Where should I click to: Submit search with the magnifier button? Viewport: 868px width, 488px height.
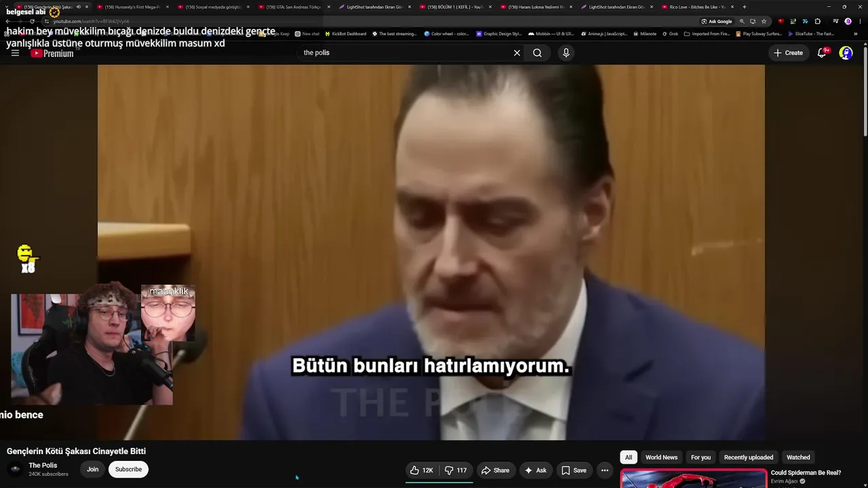pyautogui.click(x=537, y=53)
